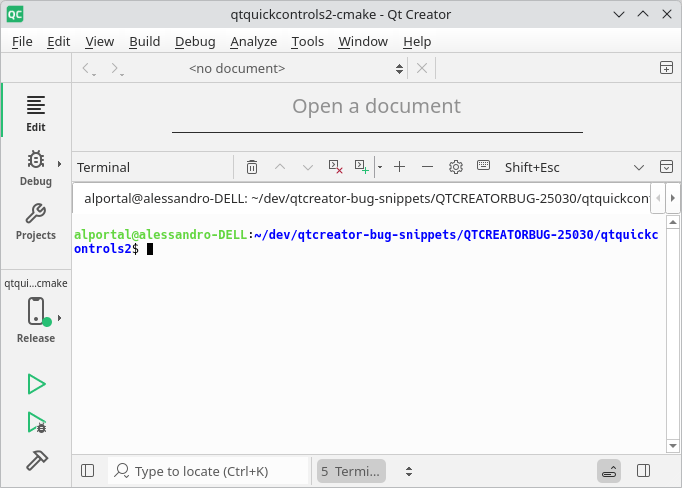Open the View menu
The width and height of the screenshot is (682, 488).
click(x=100, y=41)
